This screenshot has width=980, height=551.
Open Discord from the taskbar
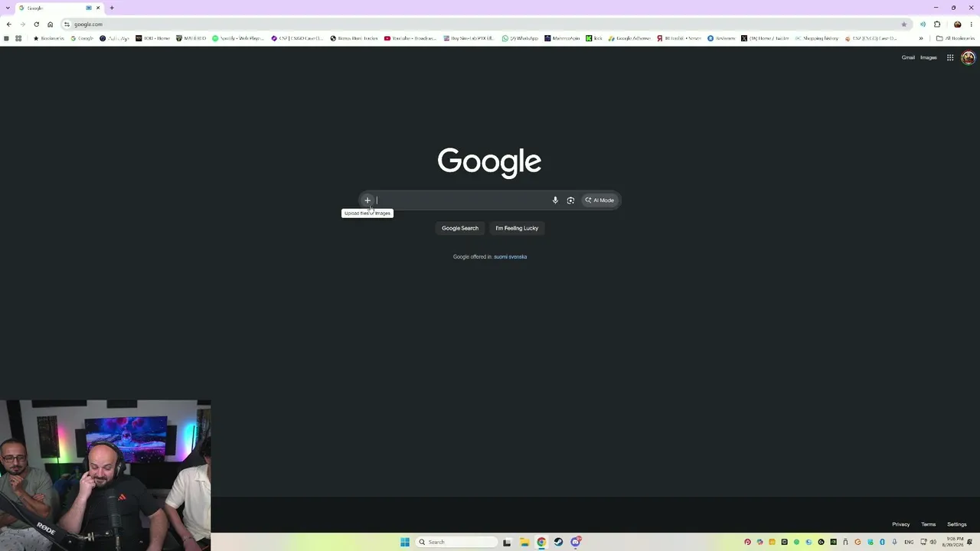[575, 542]
